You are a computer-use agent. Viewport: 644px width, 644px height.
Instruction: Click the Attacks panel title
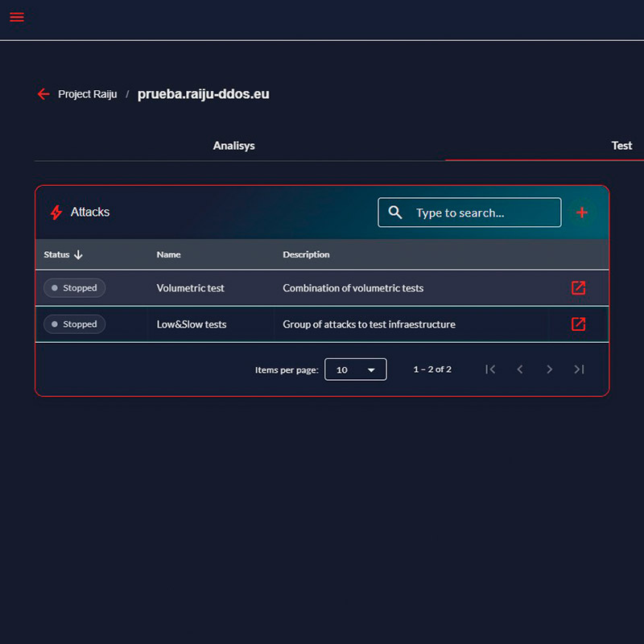coord(90,212)
